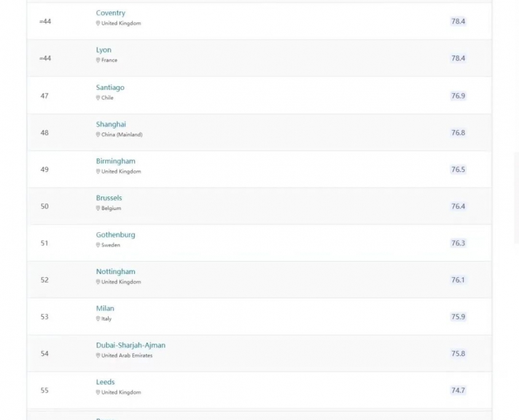
Task: Click Leeds' 74.7 score badge
Action: coord(458,391)
